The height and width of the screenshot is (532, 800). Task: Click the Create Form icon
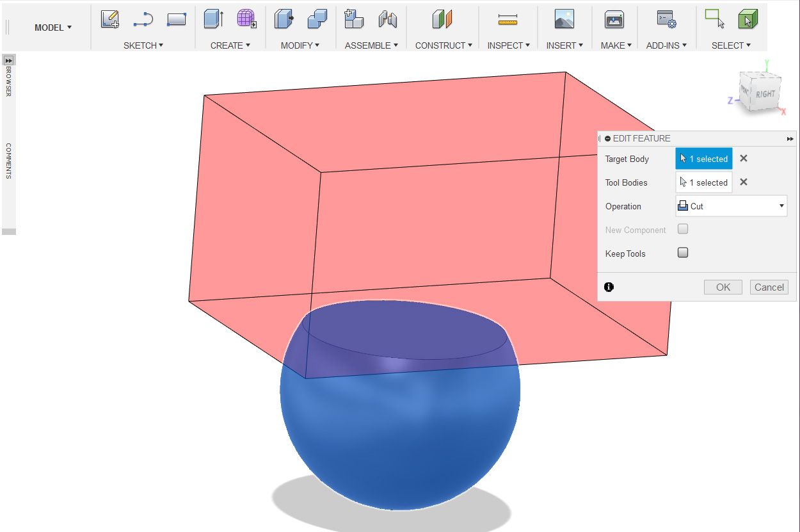(246, 19)
